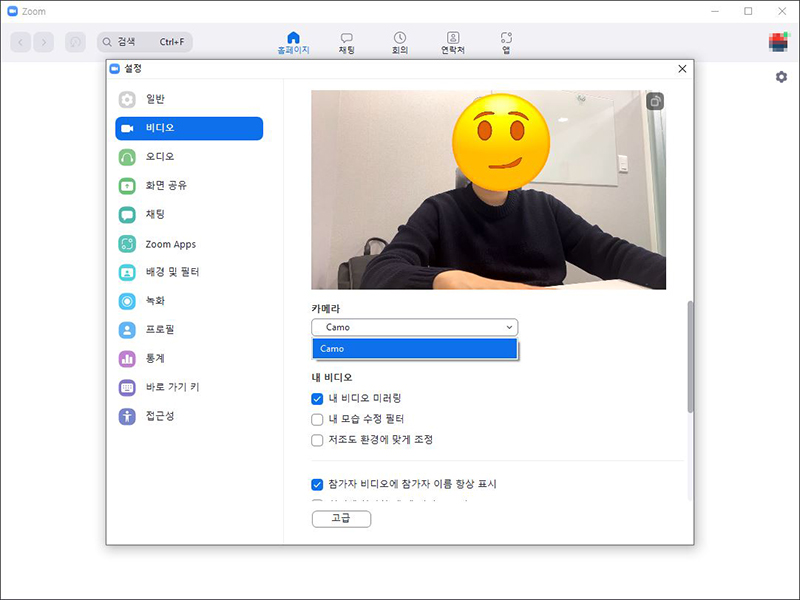Viewport: 800px width, 600px height.
Task: Select the 비디오 video settings tab
Action: (x=189, y=128)
